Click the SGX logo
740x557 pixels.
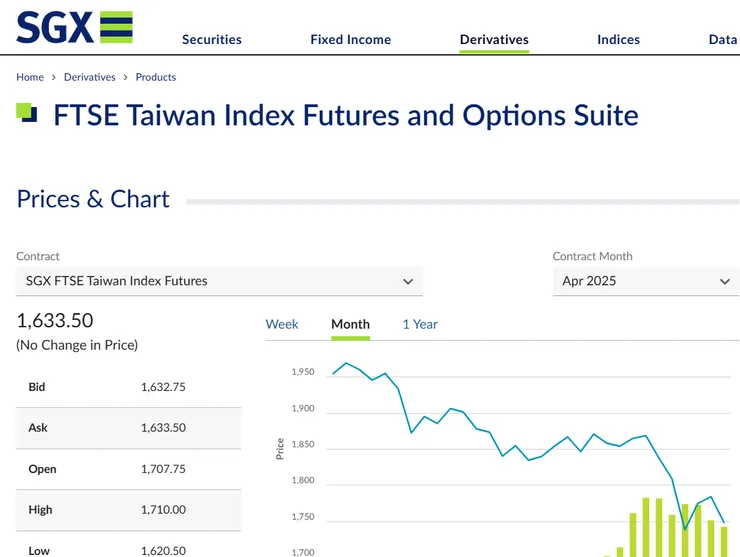[75, 27]
